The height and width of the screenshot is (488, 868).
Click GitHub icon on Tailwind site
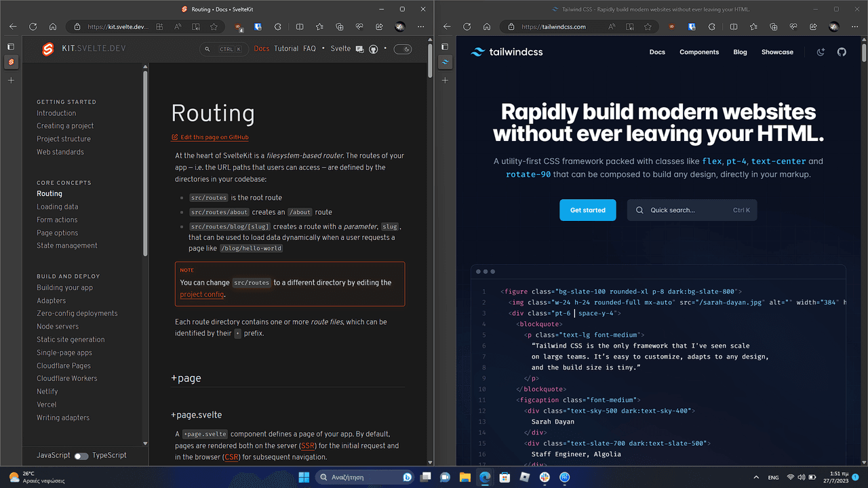coord(842,52)
